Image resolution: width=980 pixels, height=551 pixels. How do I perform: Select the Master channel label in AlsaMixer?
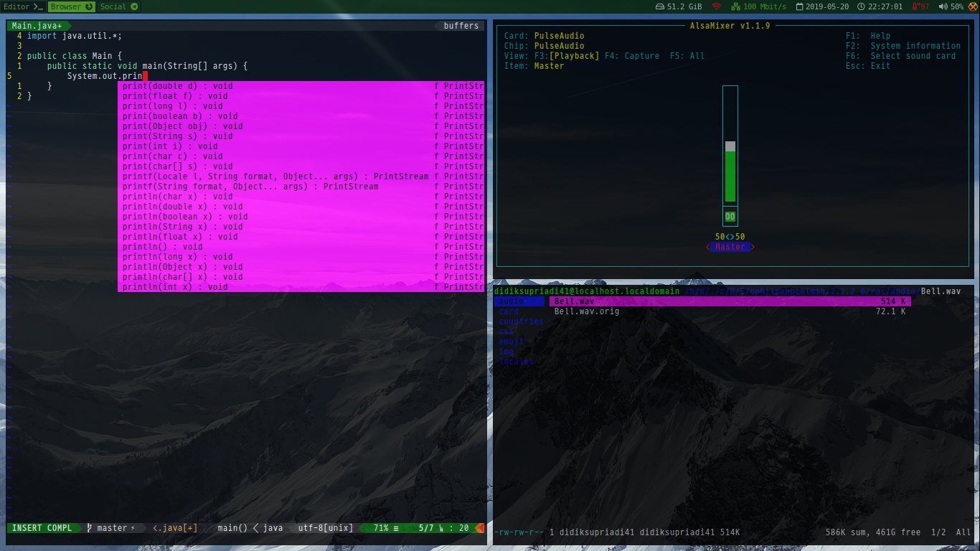coord(730,247)
